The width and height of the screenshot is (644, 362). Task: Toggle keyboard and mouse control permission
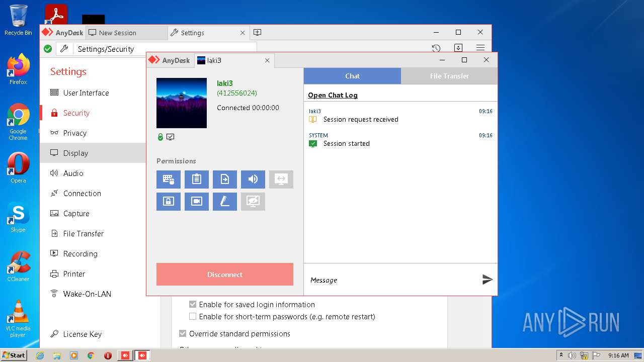click(169, 179)
